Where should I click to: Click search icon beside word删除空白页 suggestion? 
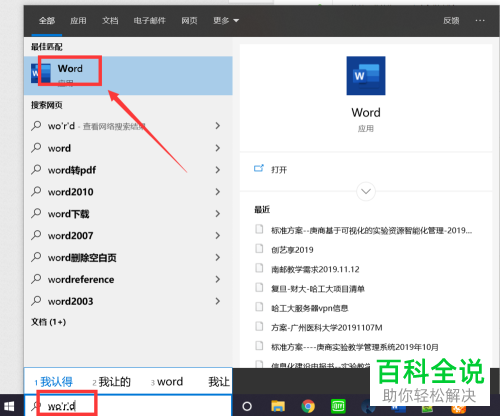36,257
